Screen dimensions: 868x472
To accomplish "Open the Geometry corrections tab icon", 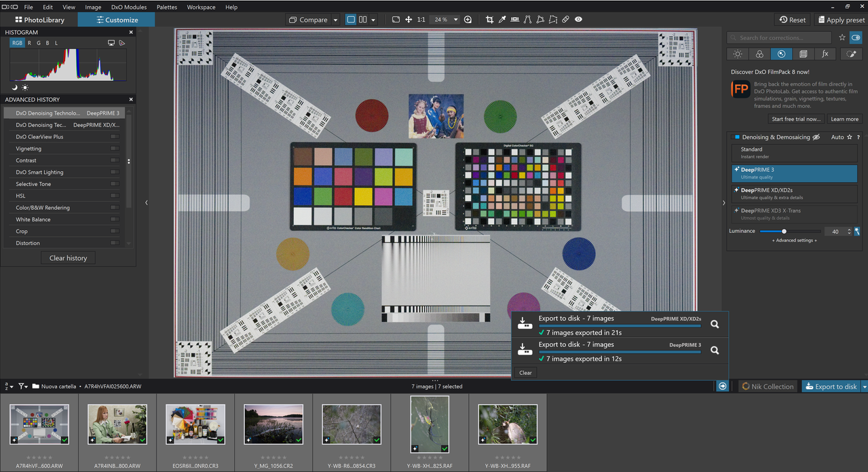I will point(803,54).
